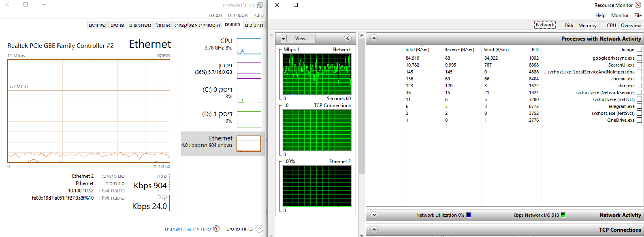This screenshot has height=237, width=644.
Task: Switch to the שירותים tab in Task Manager
Action: coord(97,25)
